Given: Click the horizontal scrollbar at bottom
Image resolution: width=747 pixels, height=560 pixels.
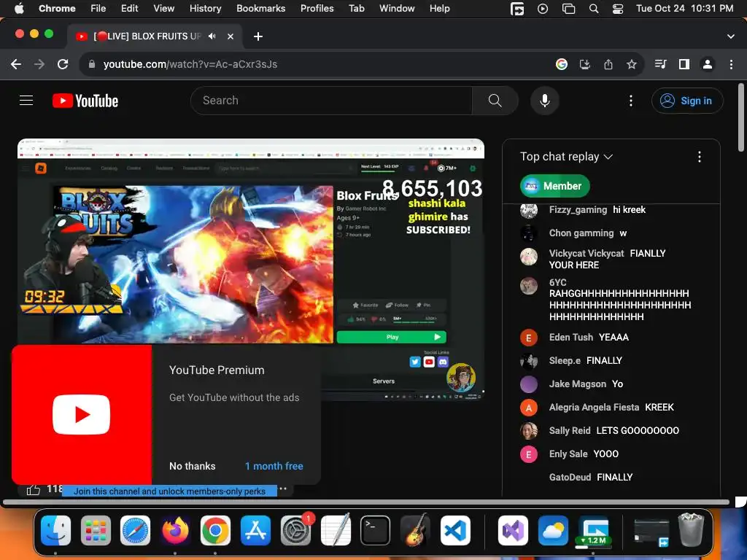Looking at the screenshot, I should (366, 502).
